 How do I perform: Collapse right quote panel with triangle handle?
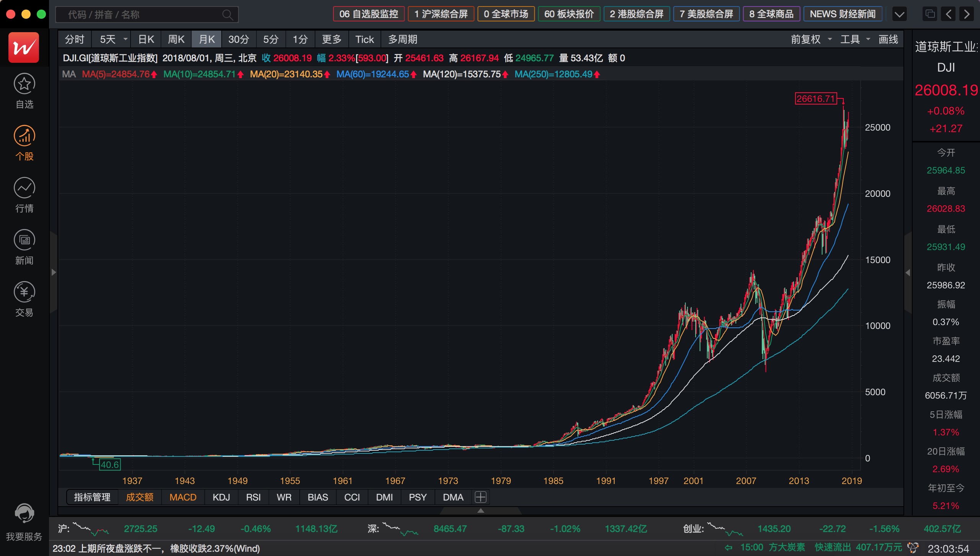tap(908, 272)
